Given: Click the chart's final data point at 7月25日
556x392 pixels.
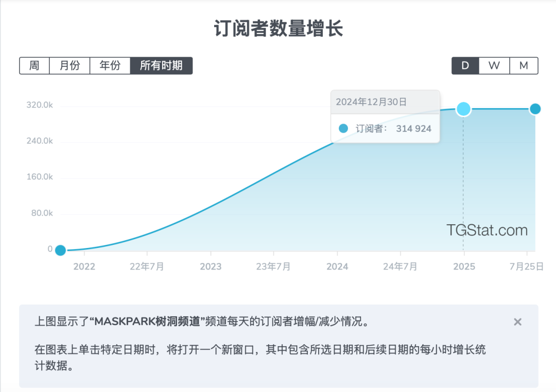Looking at the screenshot, I should tap(535, 109).
